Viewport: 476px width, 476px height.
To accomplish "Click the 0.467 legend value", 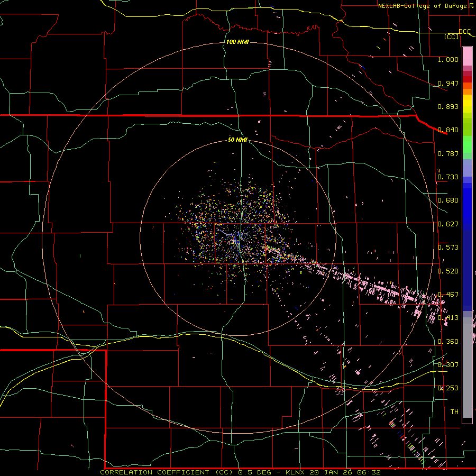I will (448, 295).
